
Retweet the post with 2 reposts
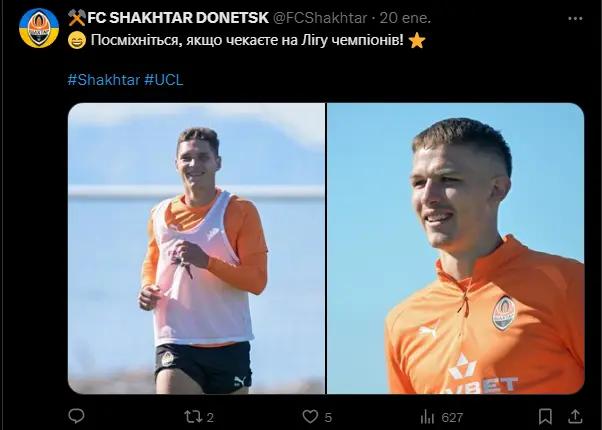(193, 417)
